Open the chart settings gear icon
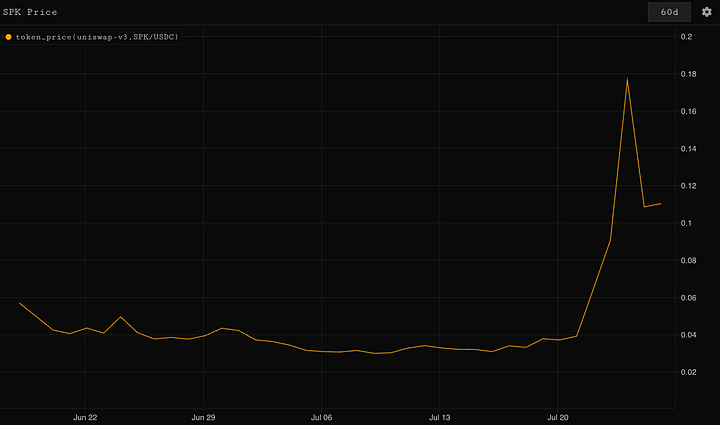The image size is (720, 425). click(x=706, y=12)
